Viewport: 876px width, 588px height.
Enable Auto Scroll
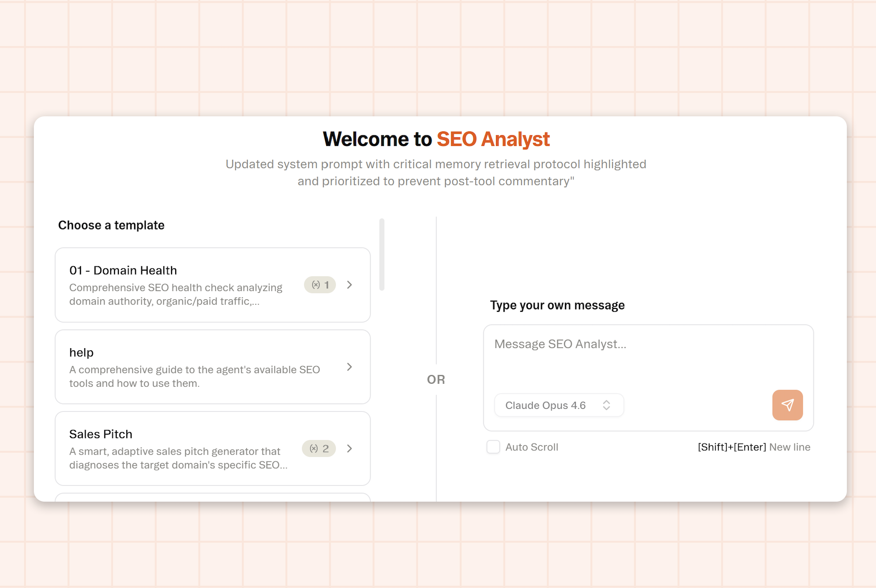[x=493, y=447]
